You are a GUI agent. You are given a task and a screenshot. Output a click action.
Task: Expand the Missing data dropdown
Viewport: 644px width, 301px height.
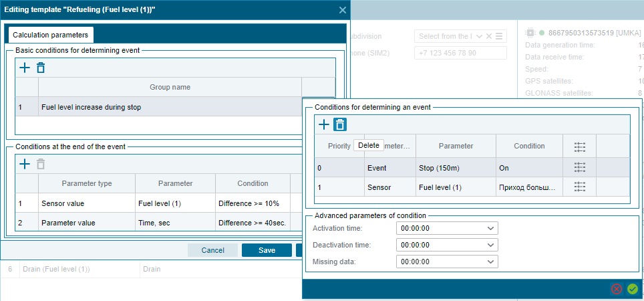[x=490, y=262]
